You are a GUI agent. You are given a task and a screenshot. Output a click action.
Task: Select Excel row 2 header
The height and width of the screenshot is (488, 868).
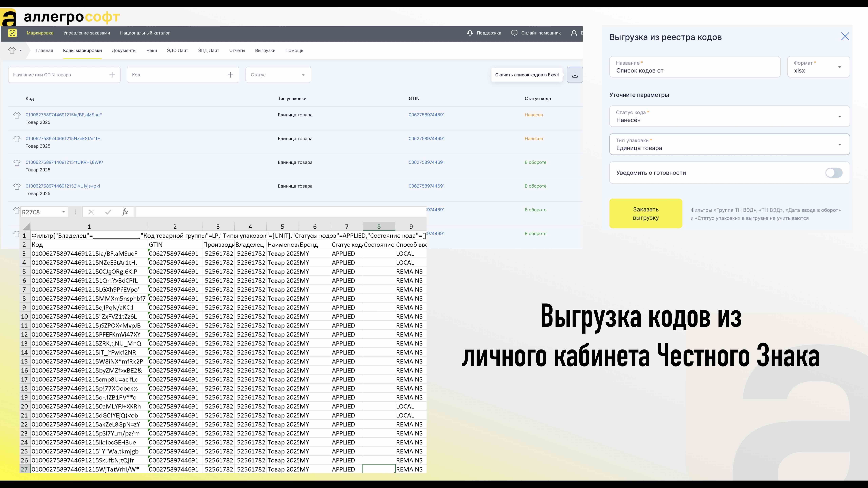pyautogui.click(x=25, y=245)
